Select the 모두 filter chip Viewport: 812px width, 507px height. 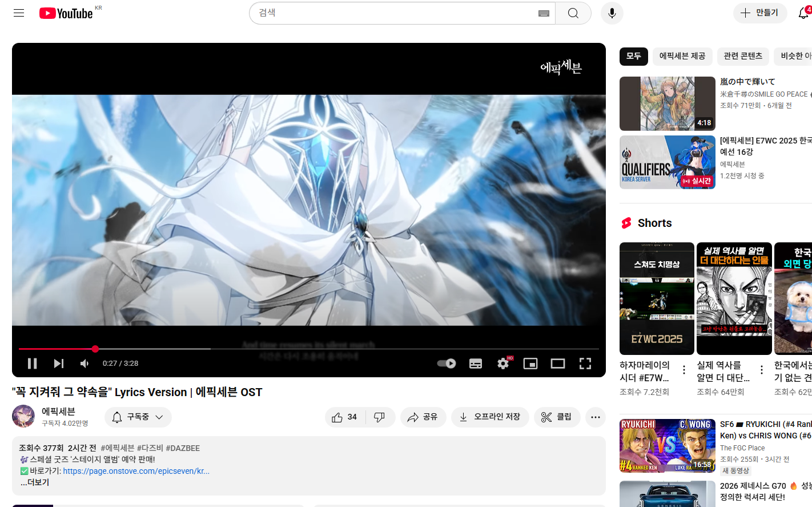click(634, 56)
